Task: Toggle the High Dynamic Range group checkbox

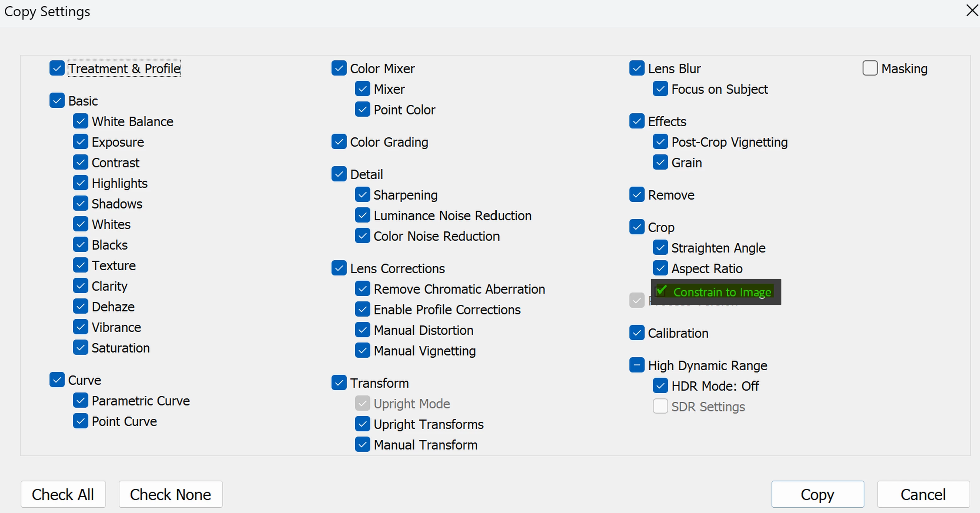Action: [x=636, y=365]
